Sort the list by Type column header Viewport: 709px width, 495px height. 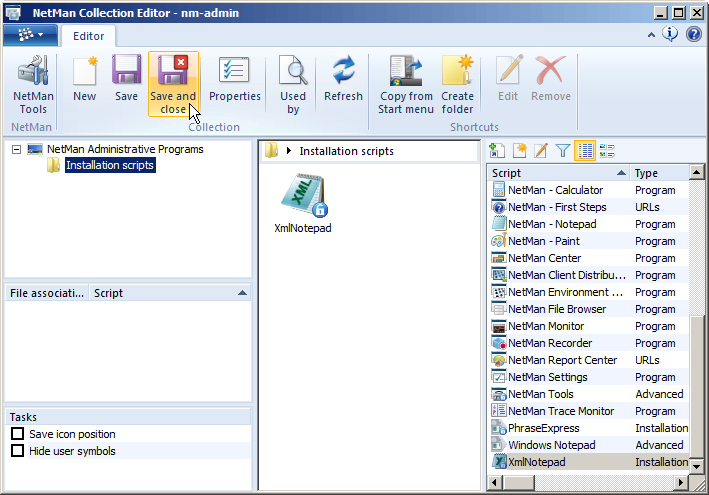click(659, 173)
